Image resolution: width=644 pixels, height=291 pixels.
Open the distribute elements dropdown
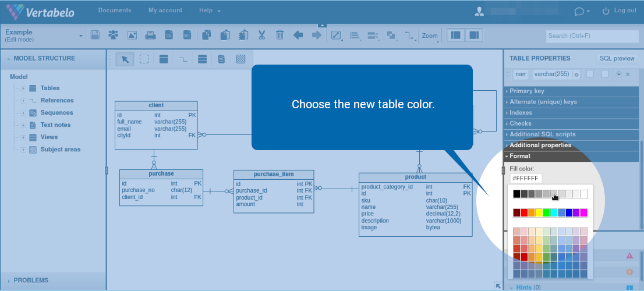coord(373,36)
